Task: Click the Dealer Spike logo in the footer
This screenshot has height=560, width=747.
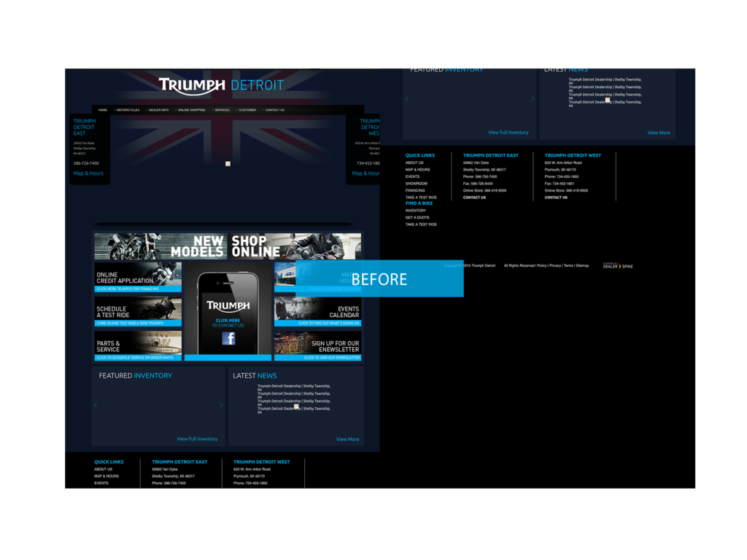Action: point(618,265)
